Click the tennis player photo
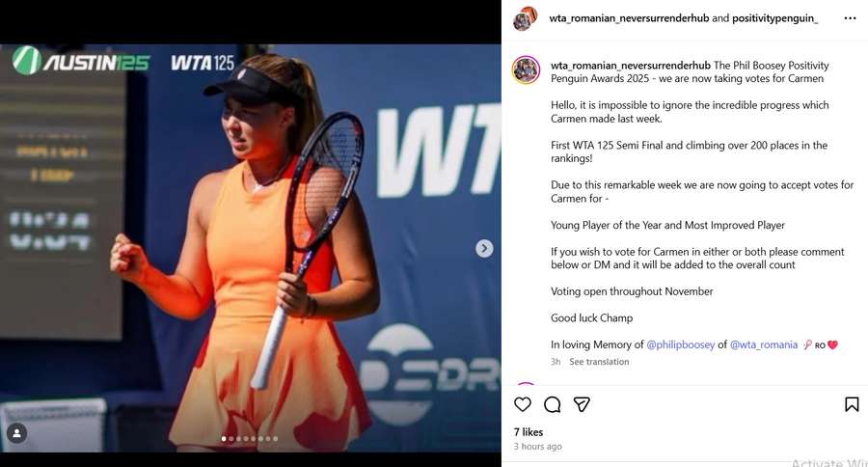868x467 pixels. 250,248
